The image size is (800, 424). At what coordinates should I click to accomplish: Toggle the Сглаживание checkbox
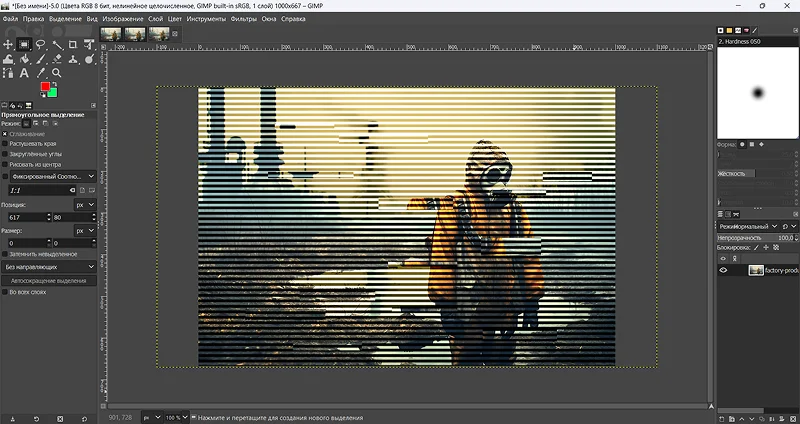pos(5,134)
